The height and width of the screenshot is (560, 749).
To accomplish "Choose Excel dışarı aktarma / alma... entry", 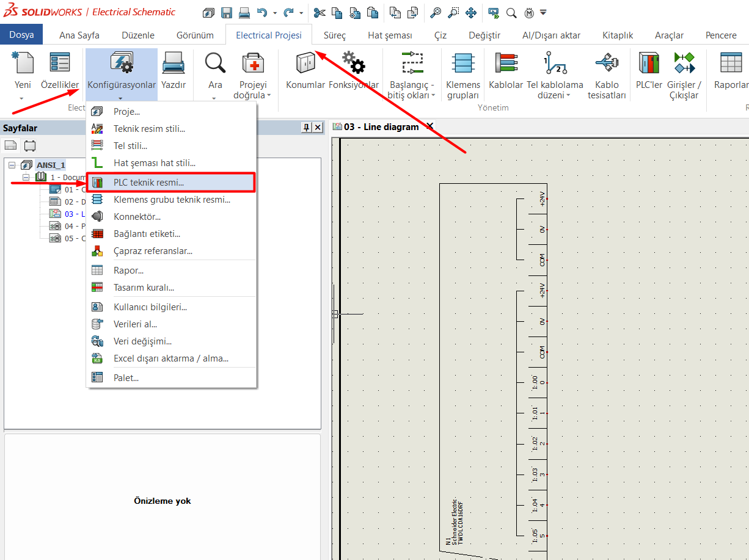I will click(171, 358).
